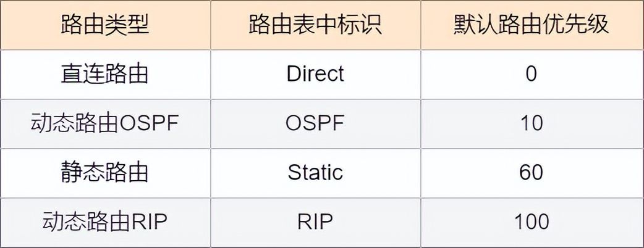Click the default priority of the Direct route
The image size is (644, 248).
coord(531,74)
